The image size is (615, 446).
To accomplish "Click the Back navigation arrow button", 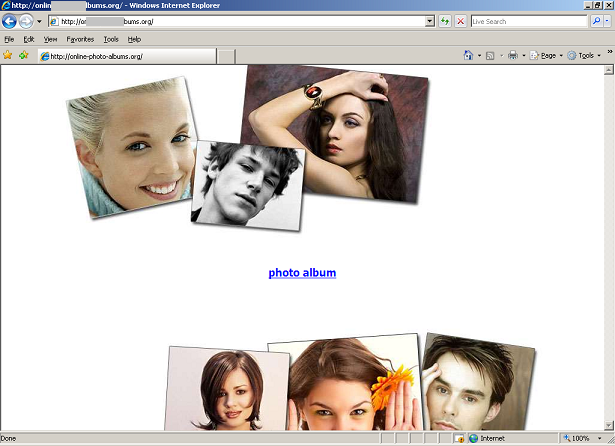I will pyautogui.click(x=9, y=21).
